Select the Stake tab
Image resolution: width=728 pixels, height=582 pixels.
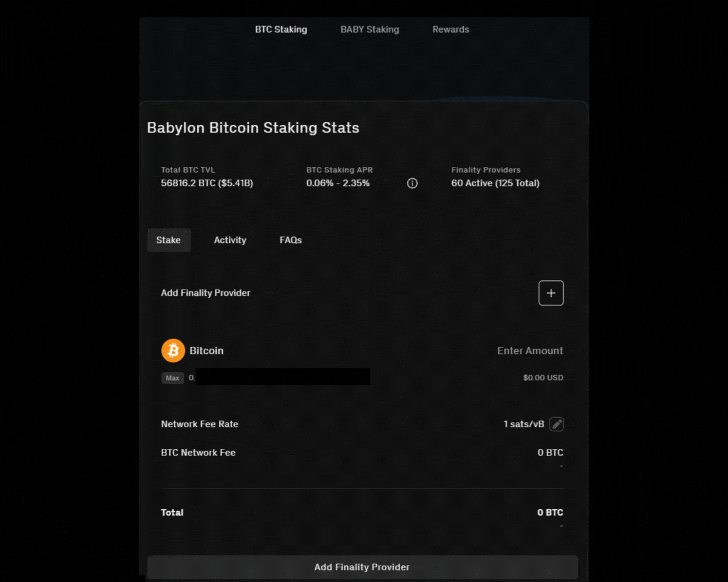pos(169,240)
